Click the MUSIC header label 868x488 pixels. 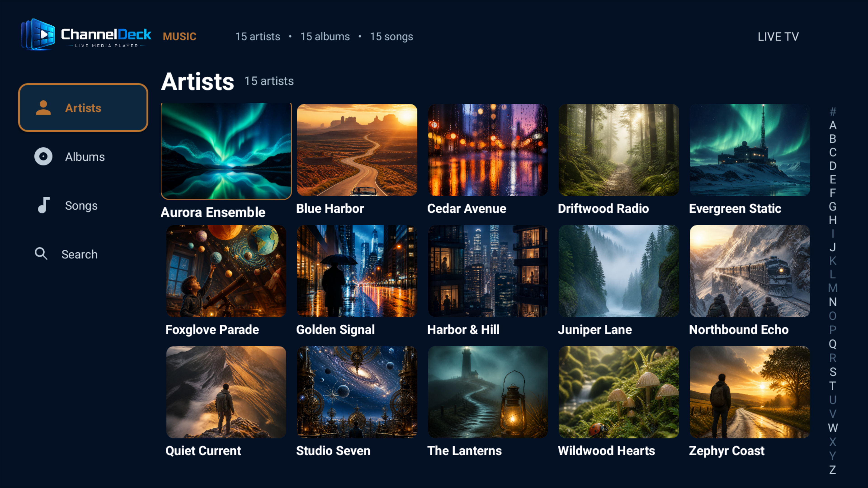point(180,36)
